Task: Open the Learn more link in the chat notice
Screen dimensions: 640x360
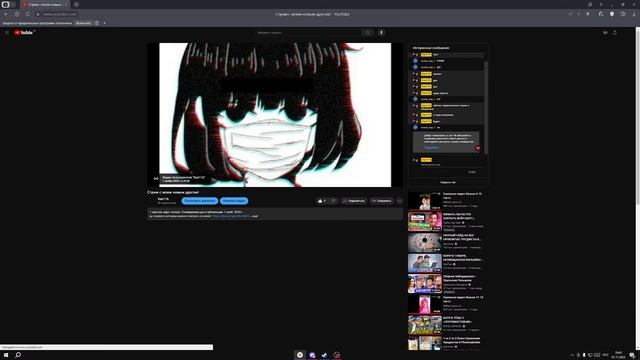Action: 431,147
